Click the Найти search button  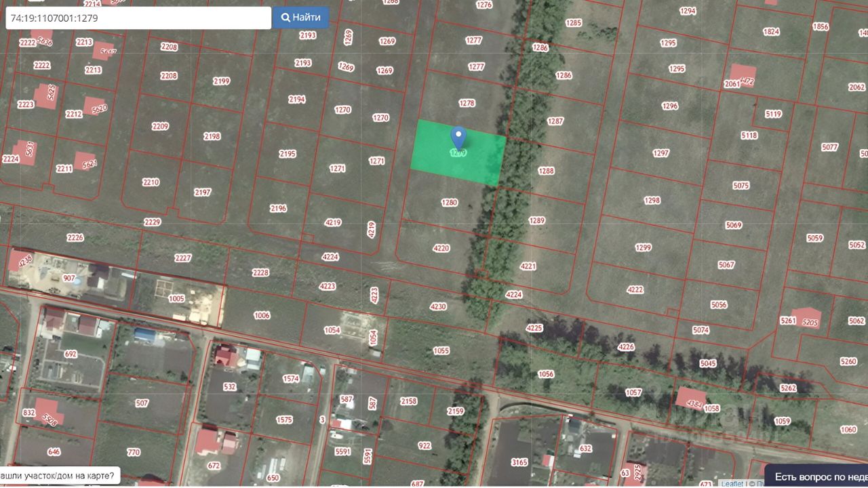(x=301, y=18)
